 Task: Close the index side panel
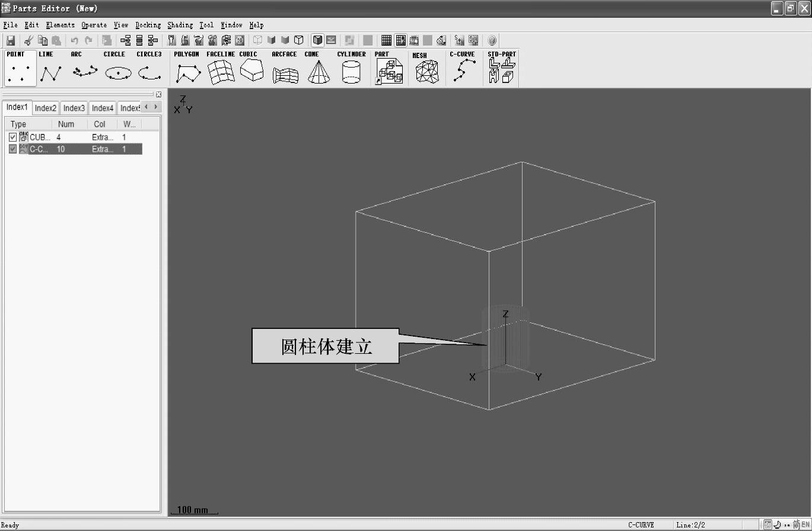click(x=158, y=94)
